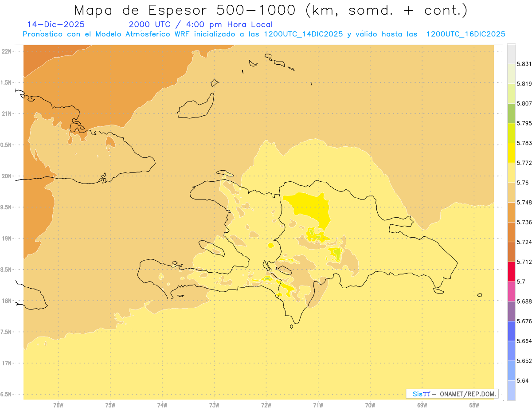Screen dimensions: 532x411
Task: Click the green legend swatch between 5.807 and 5.795
Action: coord(511,113)
